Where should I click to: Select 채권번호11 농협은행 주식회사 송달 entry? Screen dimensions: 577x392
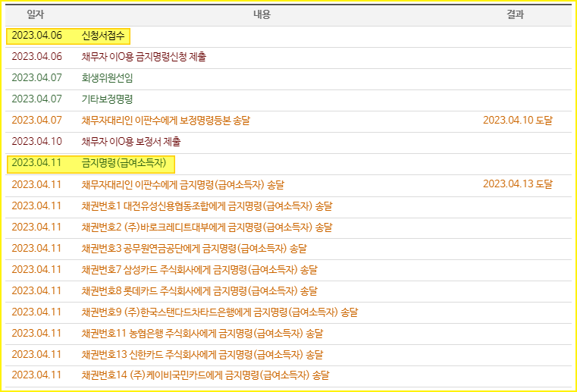click(202, 334)
